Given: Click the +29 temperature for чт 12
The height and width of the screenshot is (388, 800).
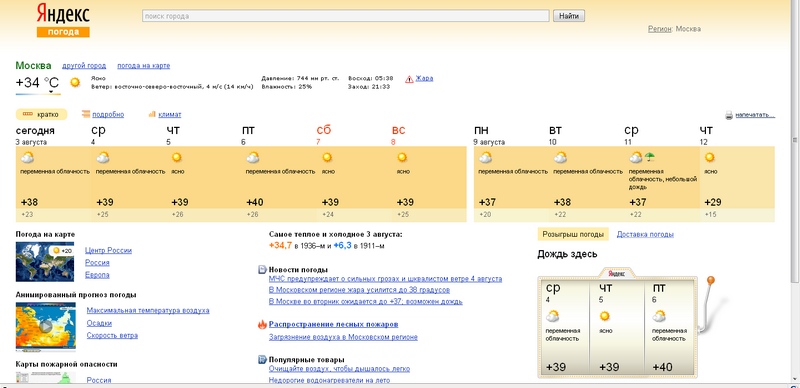Looking at the screenshot, I should point(713,203).
